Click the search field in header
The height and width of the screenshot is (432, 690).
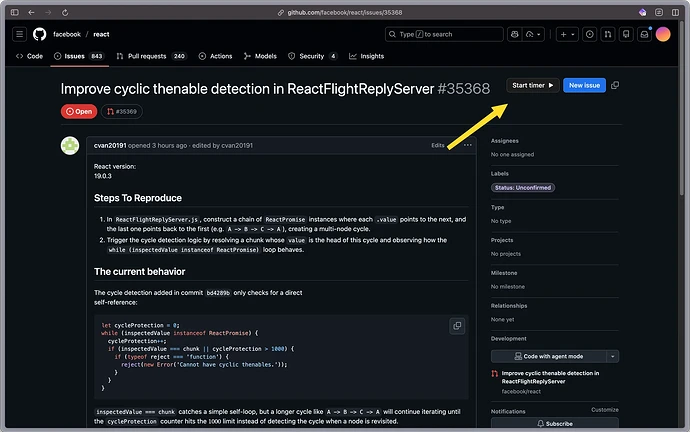click(x=444, y=34)
